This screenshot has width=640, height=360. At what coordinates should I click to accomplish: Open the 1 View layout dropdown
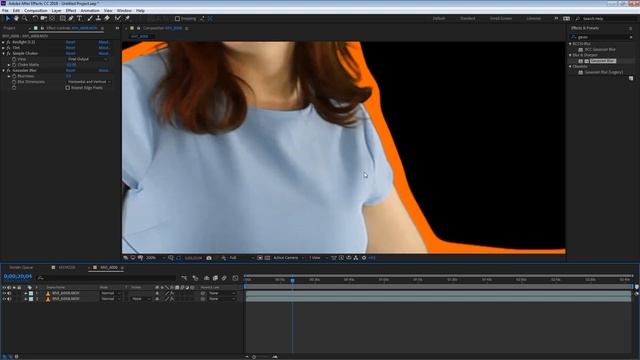[318, 258]
